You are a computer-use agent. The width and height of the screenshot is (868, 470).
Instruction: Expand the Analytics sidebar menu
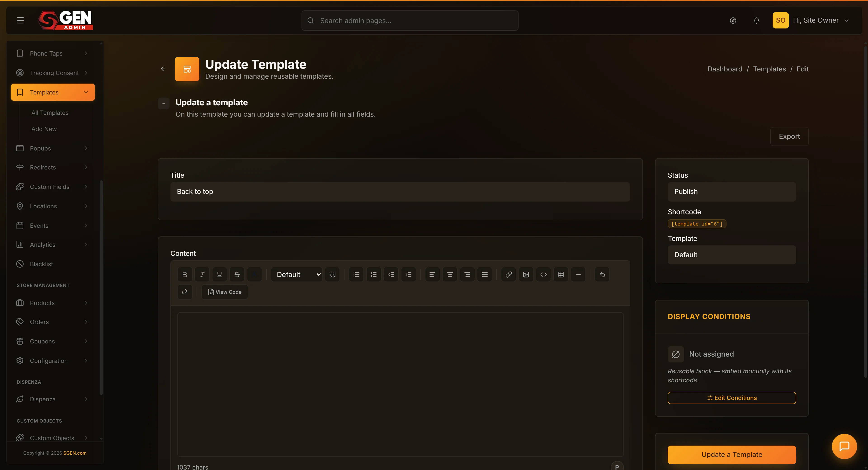(53, 244)
